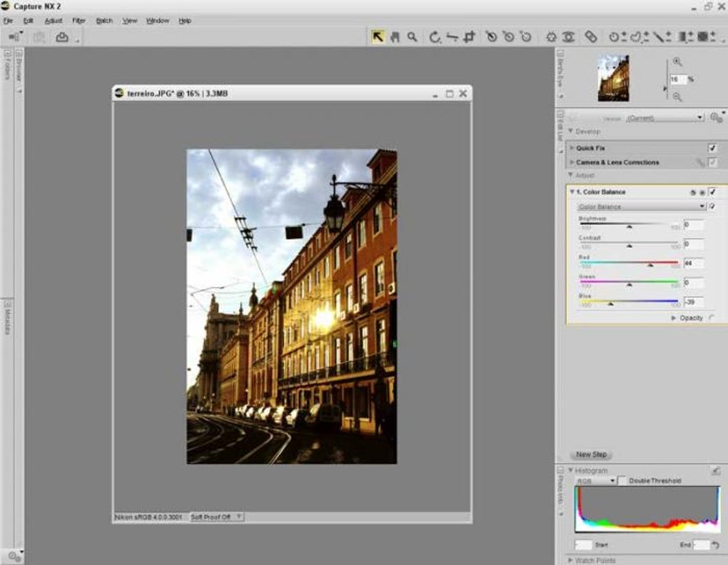Click the Red slider handle
728x565 pixels.
tap(650, 265)
